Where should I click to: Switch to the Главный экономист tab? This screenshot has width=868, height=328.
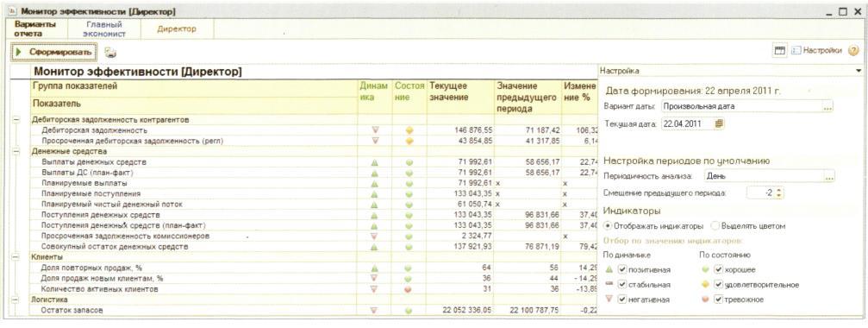pos(104,29)
